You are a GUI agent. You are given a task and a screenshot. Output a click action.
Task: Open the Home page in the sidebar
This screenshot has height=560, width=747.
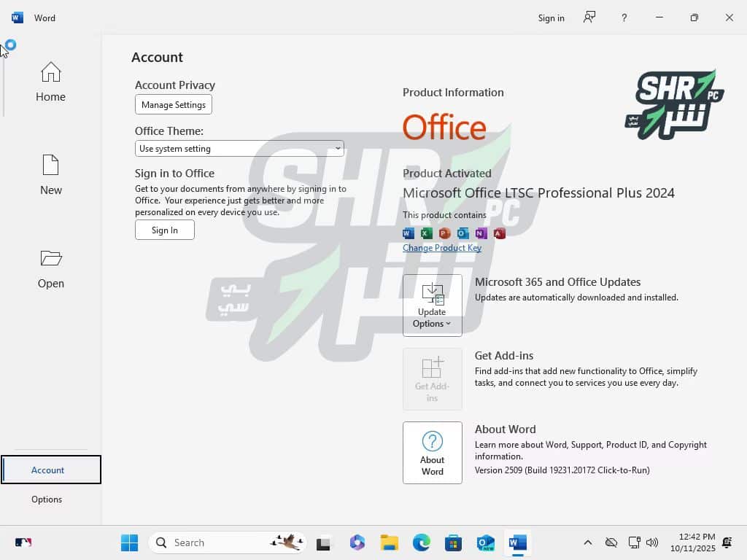click(x=50, y=82)
